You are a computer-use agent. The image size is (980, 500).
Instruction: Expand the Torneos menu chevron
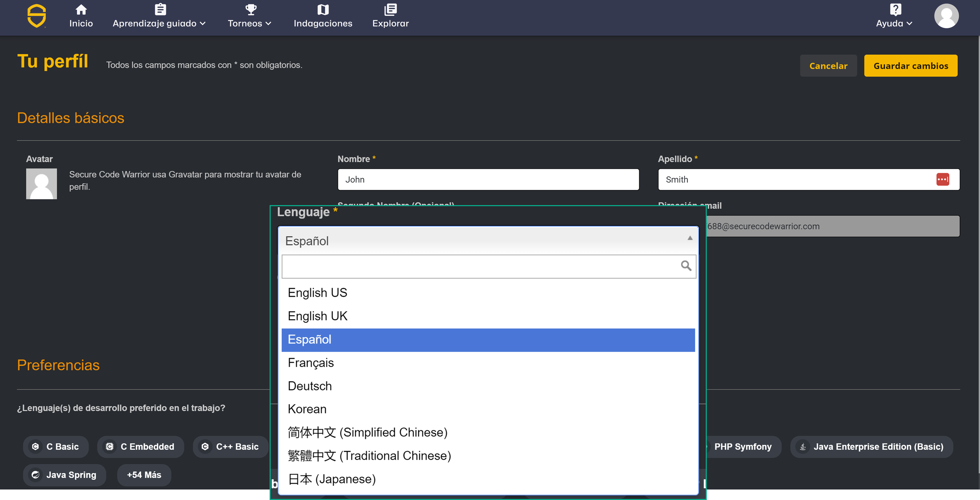[x=268, y=24]
